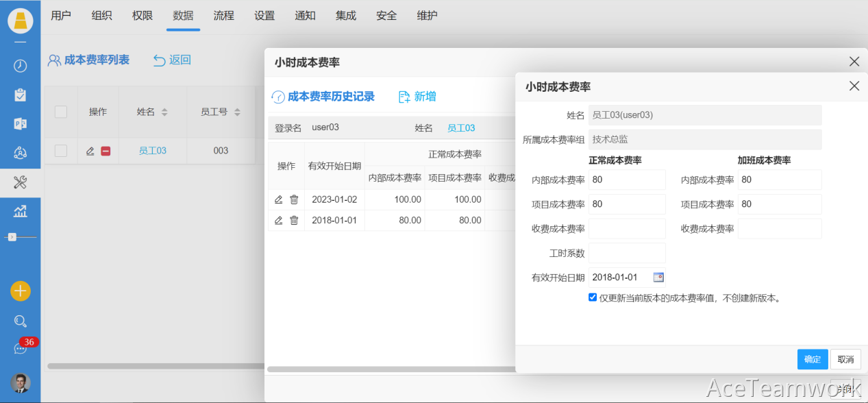Viewport: 868px width, 403px height.
Task: Delete the 2023-01-02 cost rate record
Action: 294,199
